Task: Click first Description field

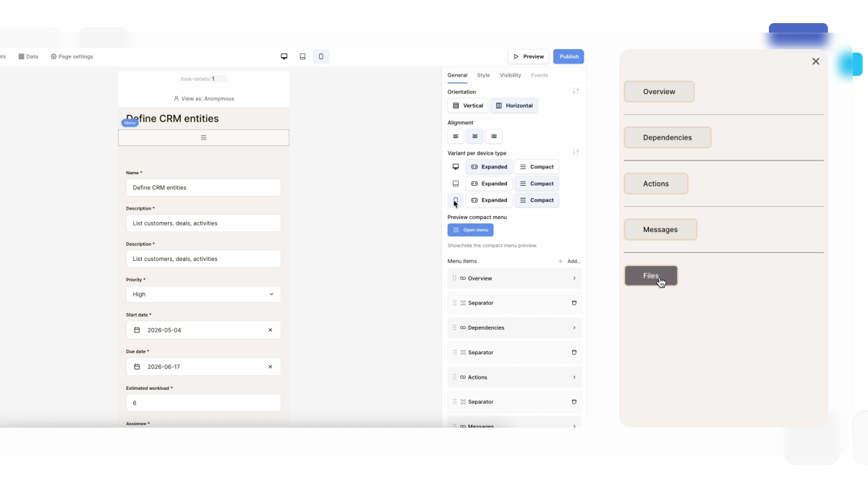Action: (x=203, y=223)
